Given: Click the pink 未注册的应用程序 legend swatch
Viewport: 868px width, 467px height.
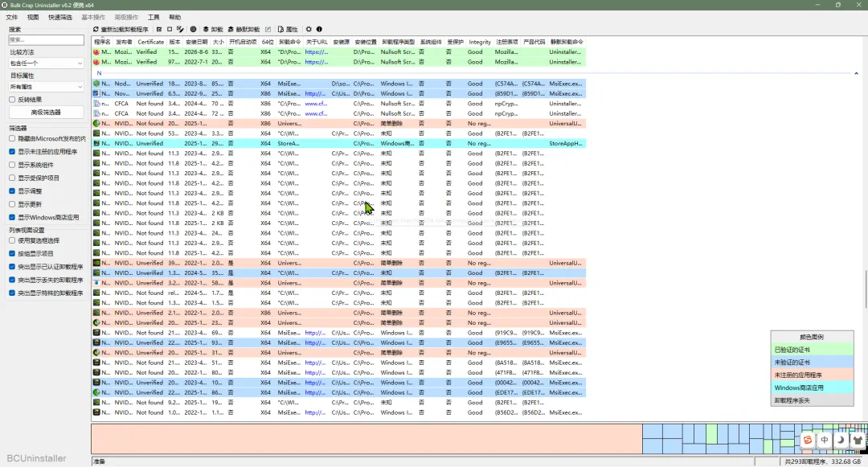Looking at the screenshot, I should [812, 375].
